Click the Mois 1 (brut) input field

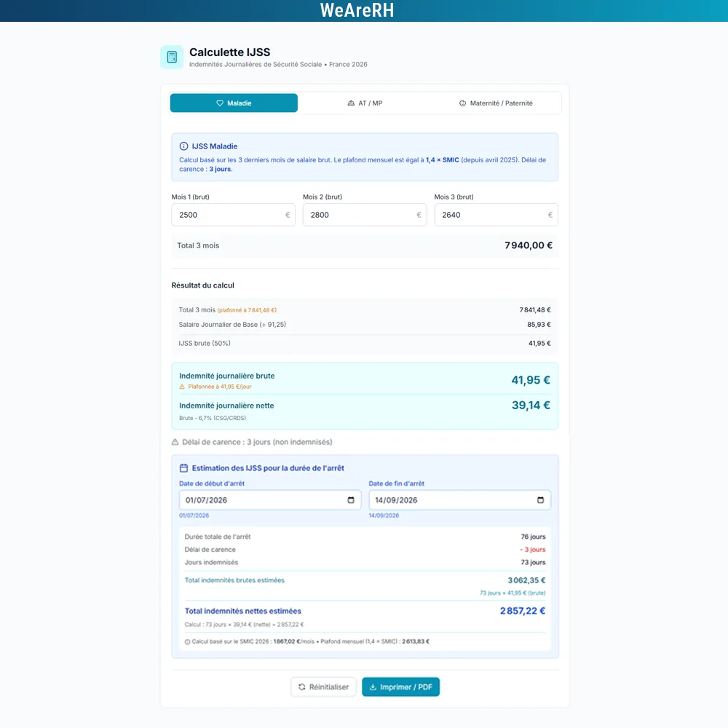coord(233,215)
